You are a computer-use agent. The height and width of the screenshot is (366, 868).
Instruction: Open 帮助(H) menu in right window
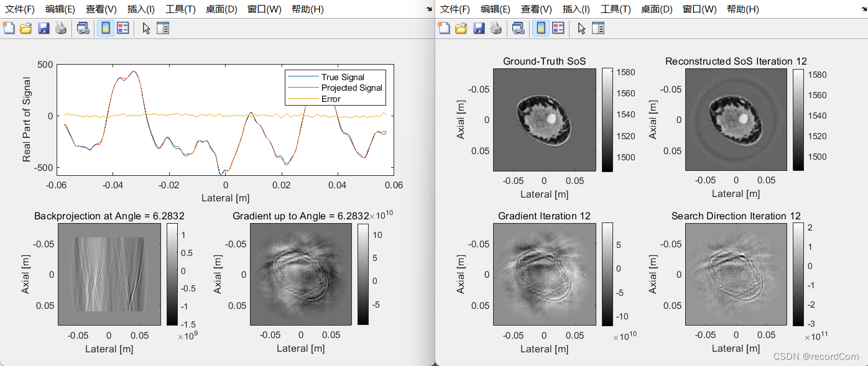click(742, 9)
